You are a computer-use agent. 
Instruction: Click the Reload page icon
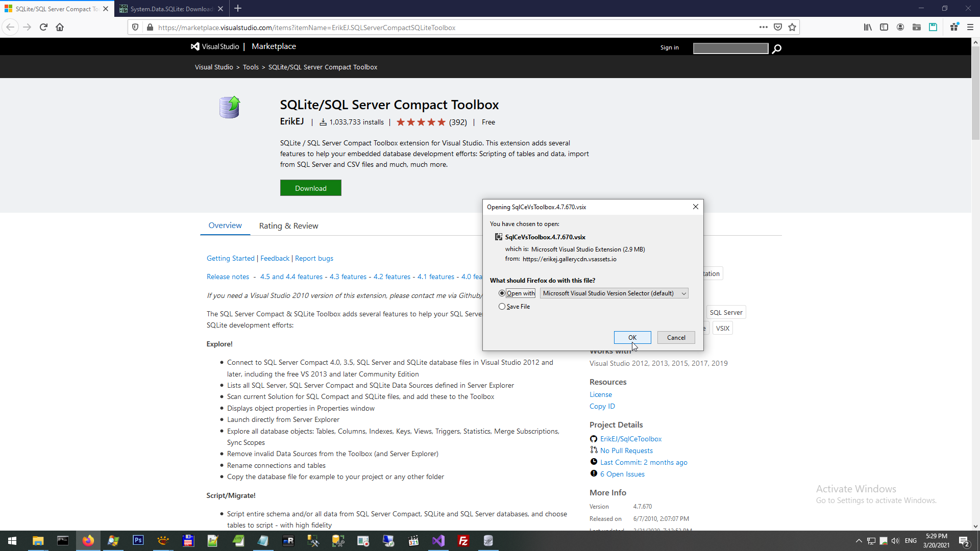[x=43, y=28]
